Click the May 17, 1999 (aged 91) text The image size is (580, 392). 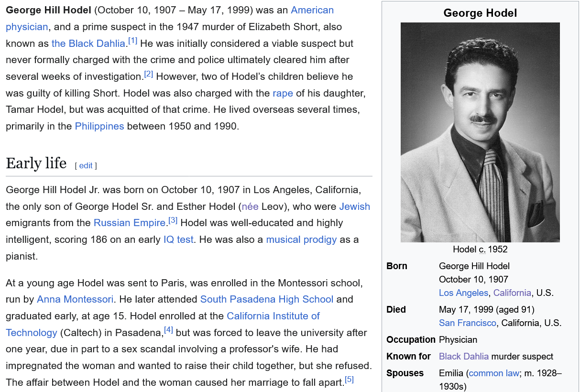(487, 310)
